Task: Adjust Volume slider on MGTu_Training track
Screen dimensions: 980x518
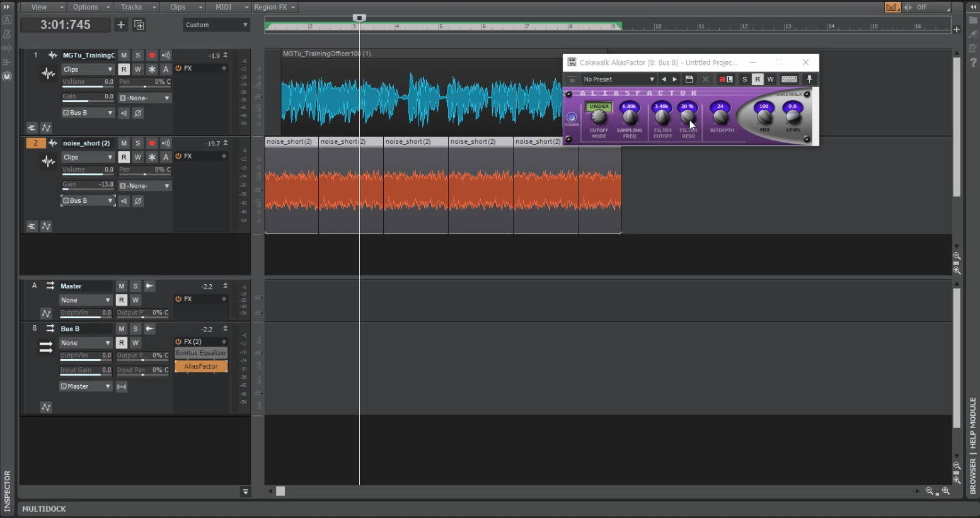Action: coord(88,83)
